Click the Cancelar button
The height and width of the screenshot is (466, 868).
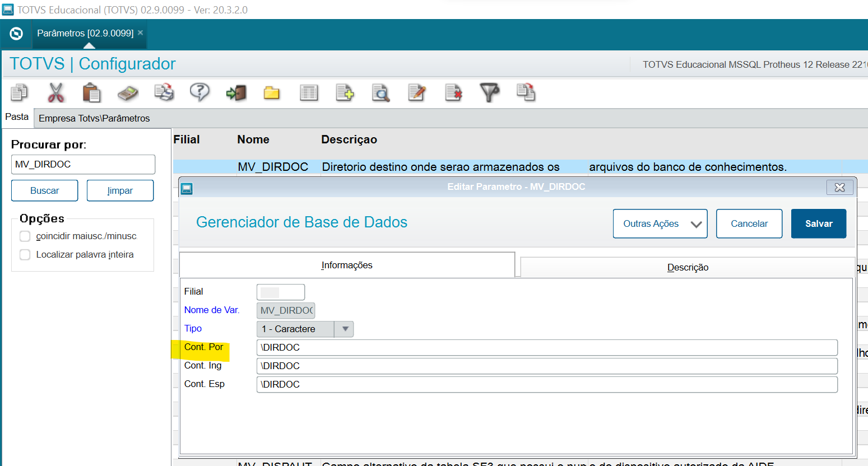(749, 223)
